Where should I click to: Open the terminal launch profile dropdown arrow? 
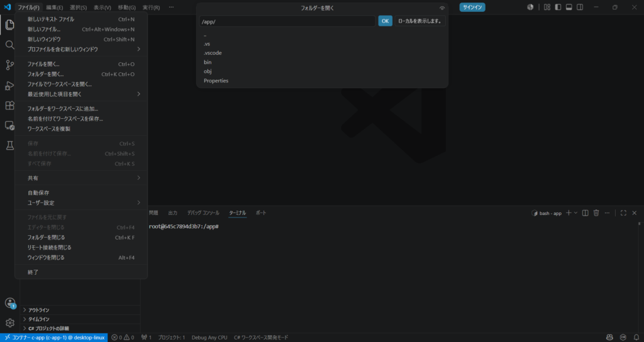575,212
